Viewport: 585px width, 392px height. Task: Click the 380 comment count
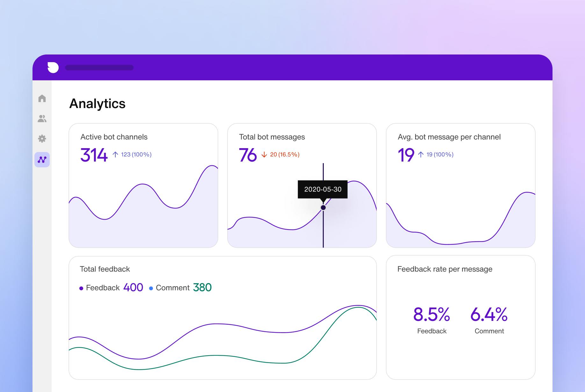(x=202, y=287)
